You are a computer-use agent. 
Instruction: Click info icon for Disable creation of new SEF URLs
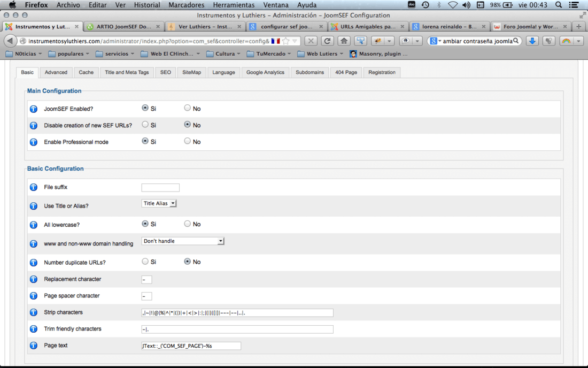[x=34, y=125]
